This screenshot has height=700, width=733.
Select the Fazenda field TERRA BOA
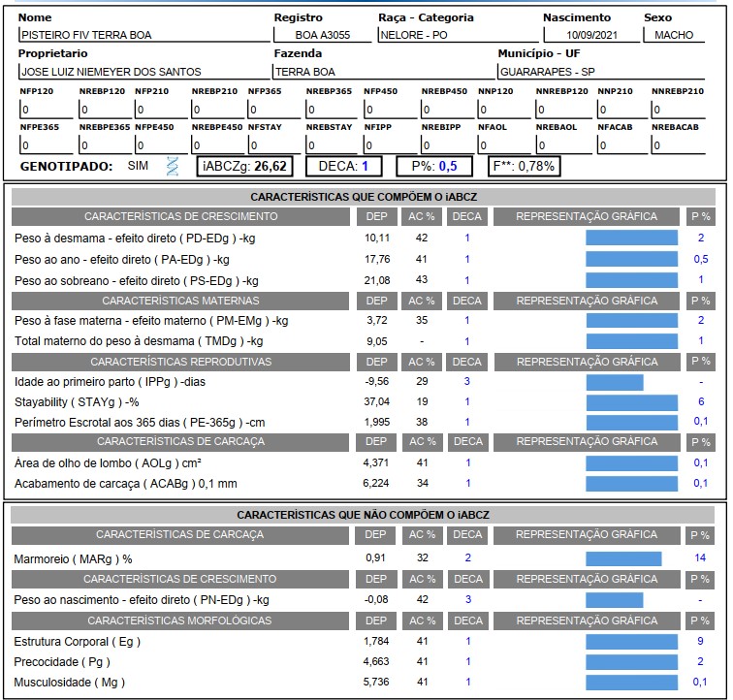(x=384, y=72)
